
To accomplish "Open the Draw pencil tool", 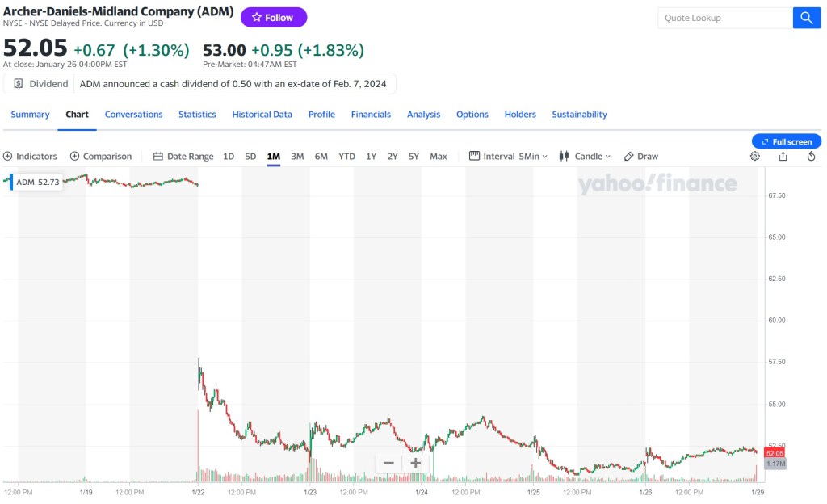I will click(641, 157).
